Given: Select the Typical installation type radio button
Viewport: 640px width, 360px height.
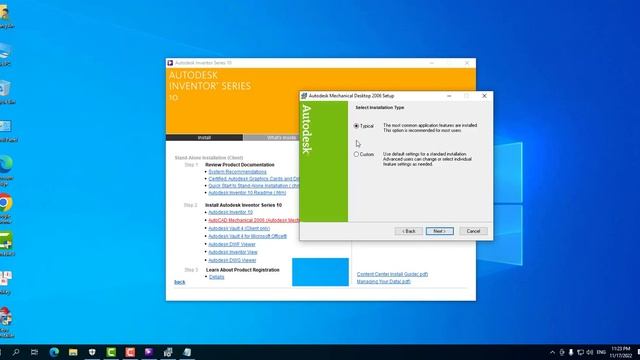Looking at the screenshot, I should click(x=356, y=126).
